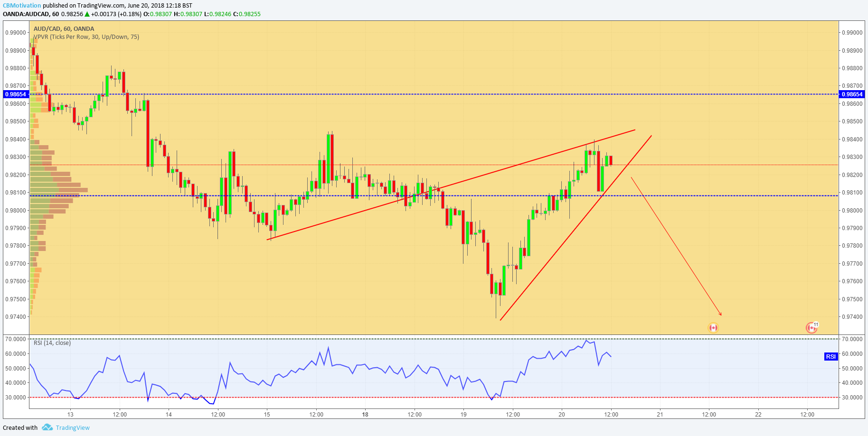Screen dimensions: 868x436
Task: Select the blue RSI badge label
Action: coord(830,356)
